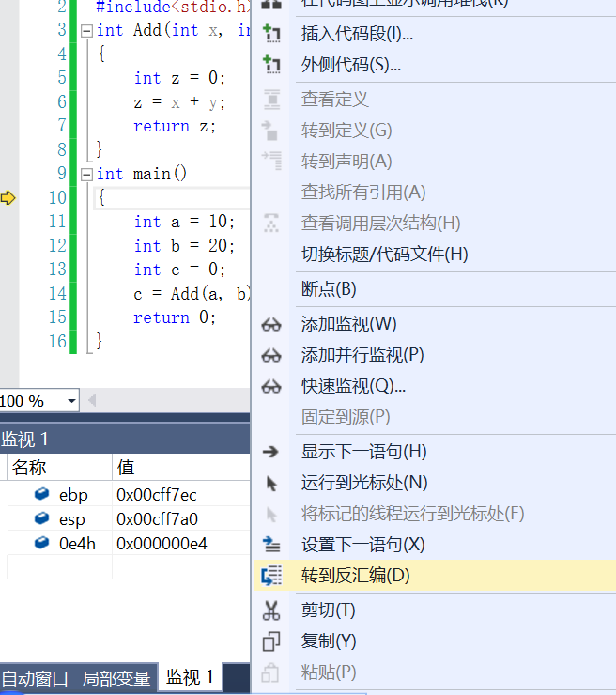Click the disassembly icon beside 转到反汇编
Viewport: 616px width, 695px height.
tap(271, 576)
